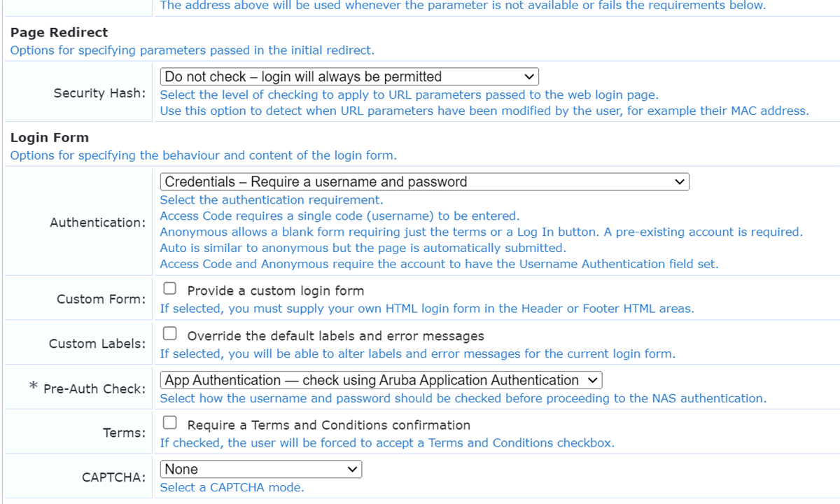Open the Security Hash dropdown
This screenshot has width=840, height=504.
coord(349,77)
